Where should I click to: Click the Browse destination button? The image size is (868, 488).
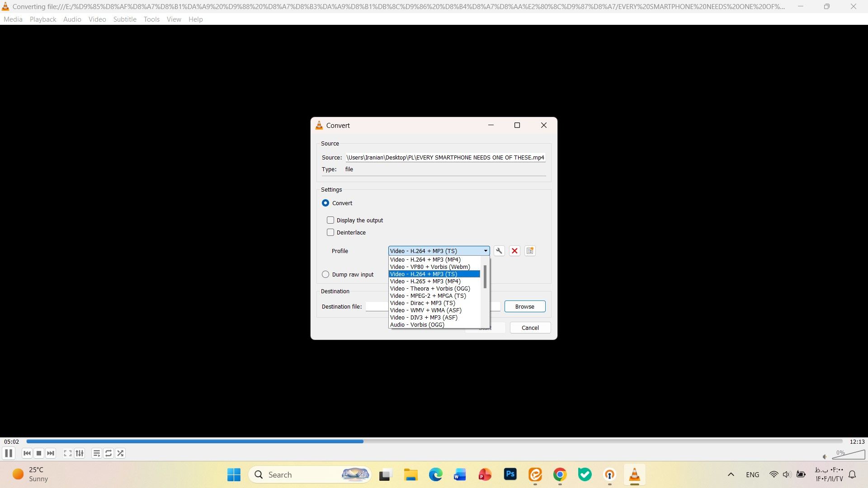[524, 306]
